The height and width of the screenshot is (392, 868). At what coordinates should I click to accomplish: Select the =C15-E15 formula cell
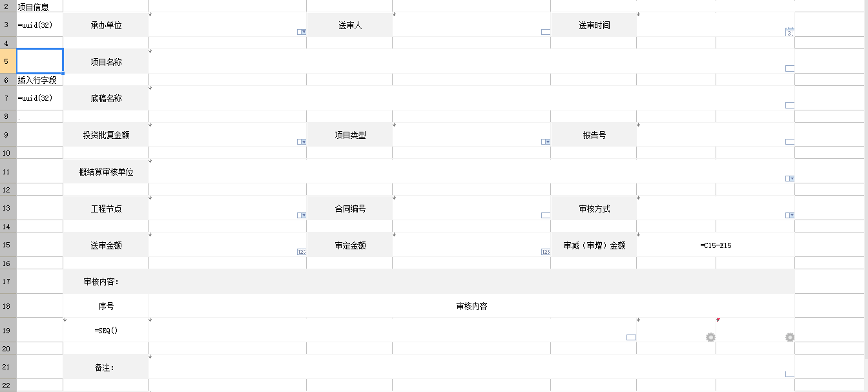(716, 245)
